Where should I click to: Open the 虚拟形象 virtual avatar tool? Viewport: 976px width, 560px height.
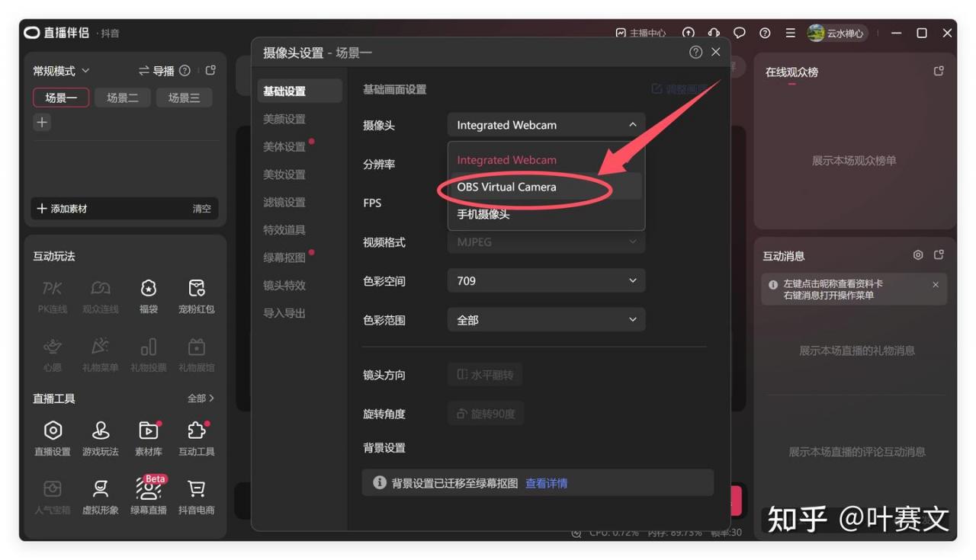[x=101, y=497]
